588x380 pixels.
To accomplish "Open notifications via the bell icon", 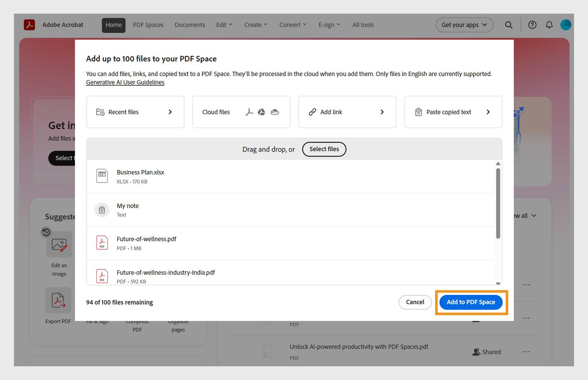I will tap(549, 25).
